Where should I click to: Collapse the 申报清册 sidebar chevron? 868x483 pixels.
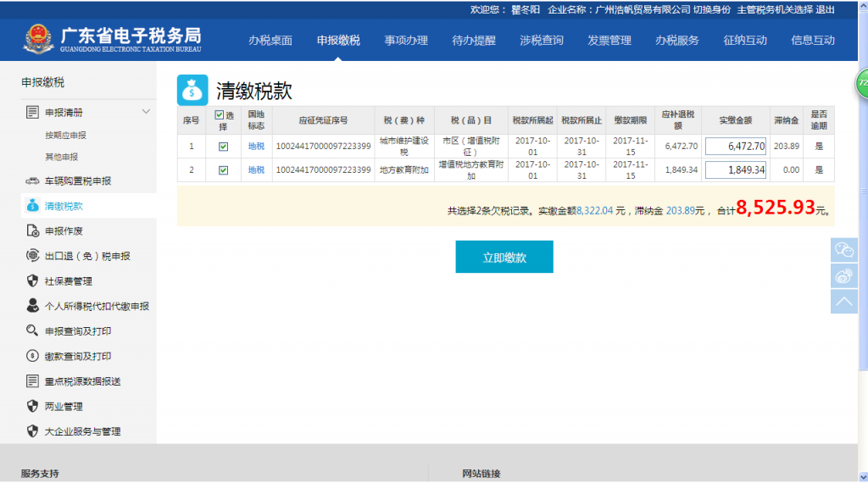pos(146,112)
